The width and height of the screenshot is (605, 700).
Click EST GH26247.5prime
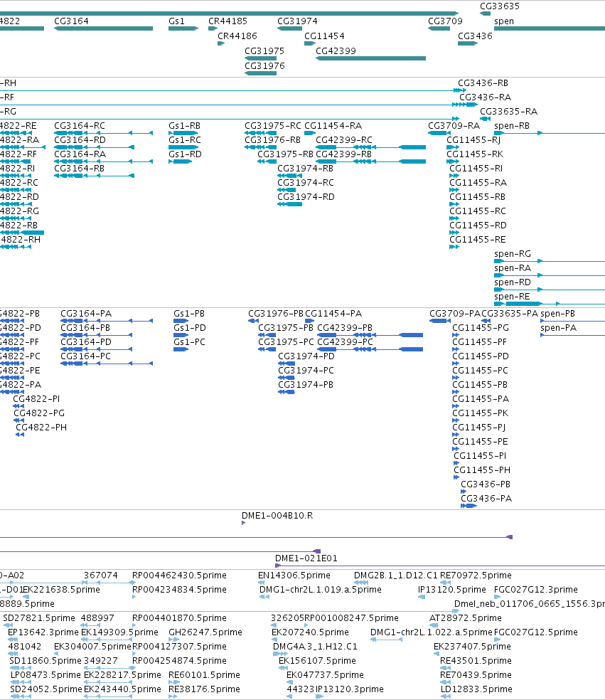coord(205,633)
